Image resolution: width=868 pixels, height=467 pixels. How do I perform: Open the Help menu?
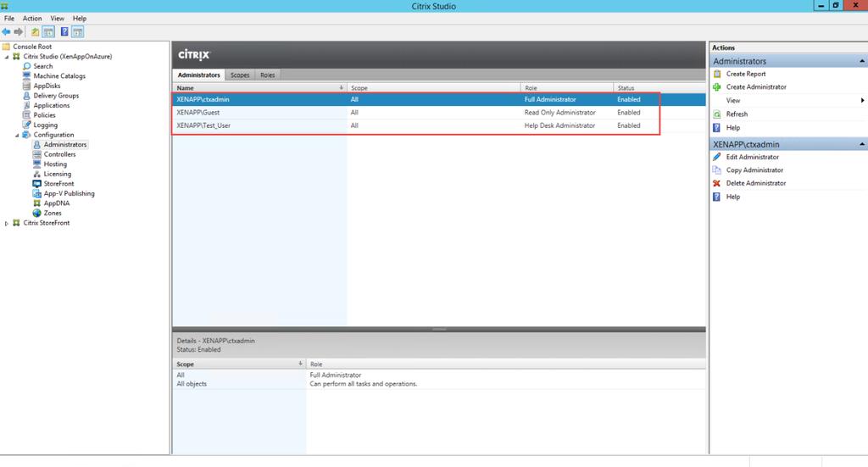(x=80, y=19)
